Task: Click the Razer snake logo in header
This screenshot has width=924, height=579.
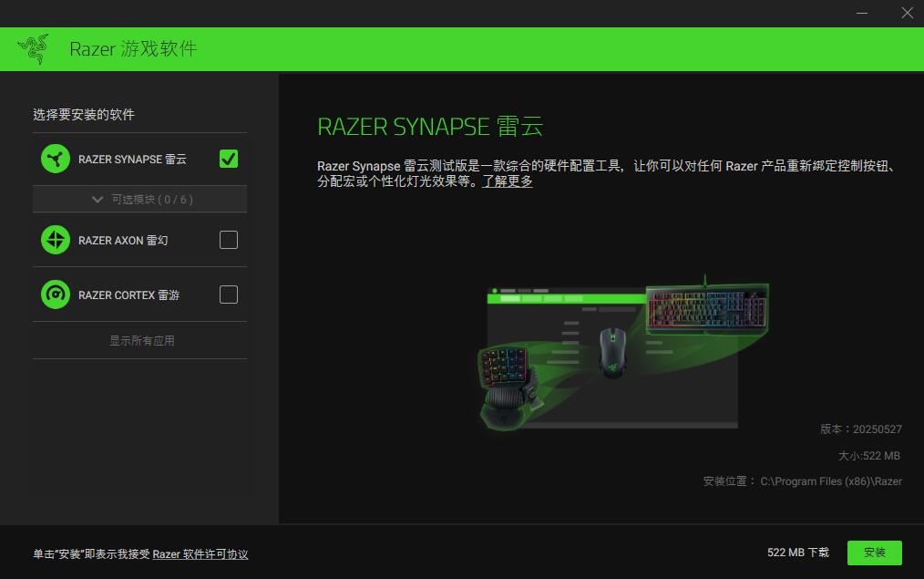Action: 33,49
